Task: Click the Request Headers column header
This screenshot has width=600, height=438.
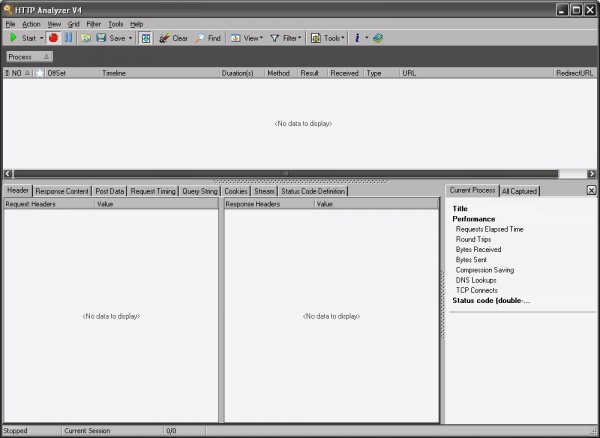Action: pos(49,204)
